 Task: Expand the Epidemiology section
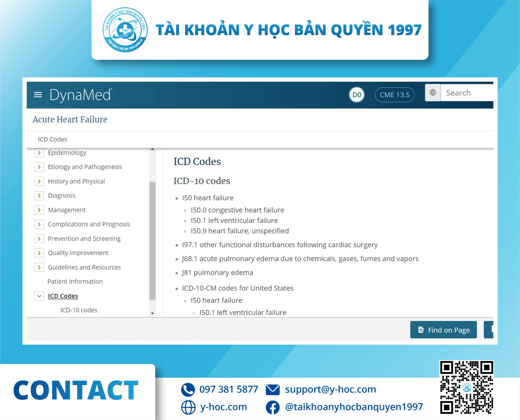tap(39, 153)
